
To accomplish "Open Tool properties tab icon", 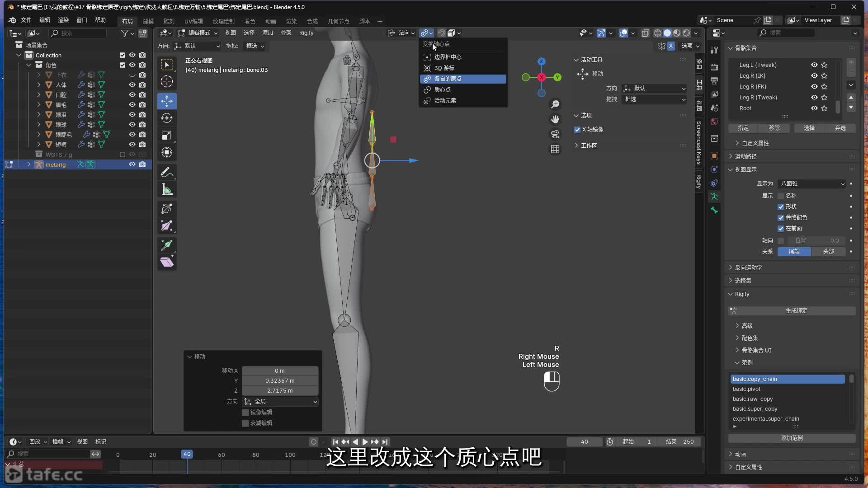I will (x=714, y=50).
